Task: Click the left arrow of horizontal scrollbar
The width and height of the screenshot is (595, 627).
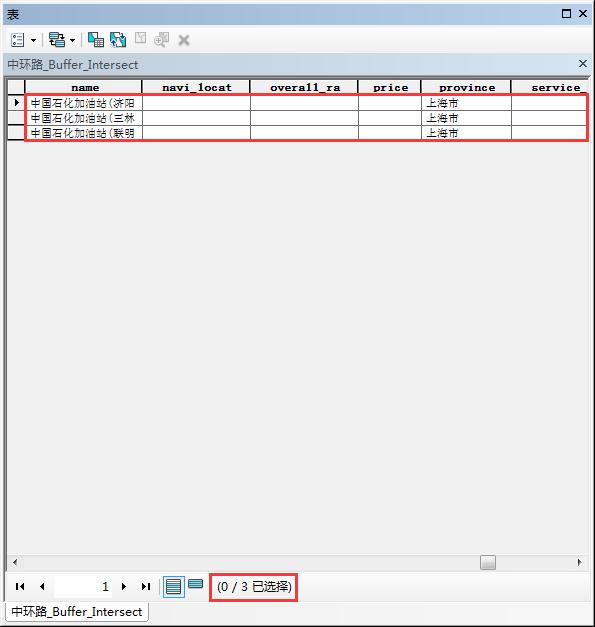Action: coord(15,562)
